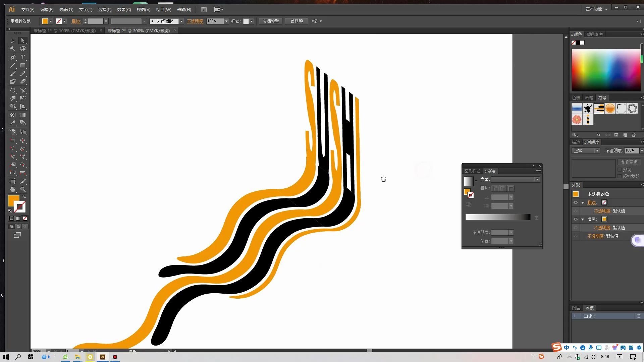Select the Zoom magnifier tool
644x362 pixels.
click(23, 189)
